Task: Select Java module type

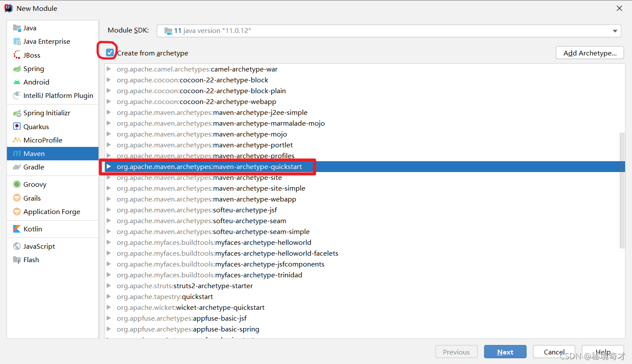Action: point(53,28)
